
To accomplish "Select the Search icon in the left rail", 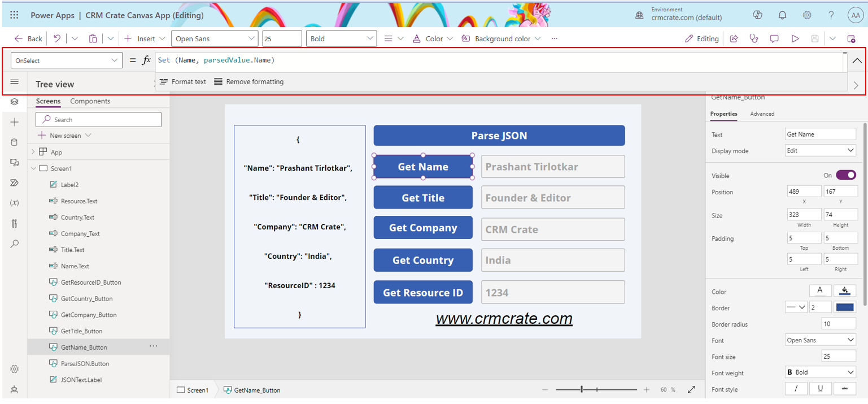I will (x=15, y=244).
